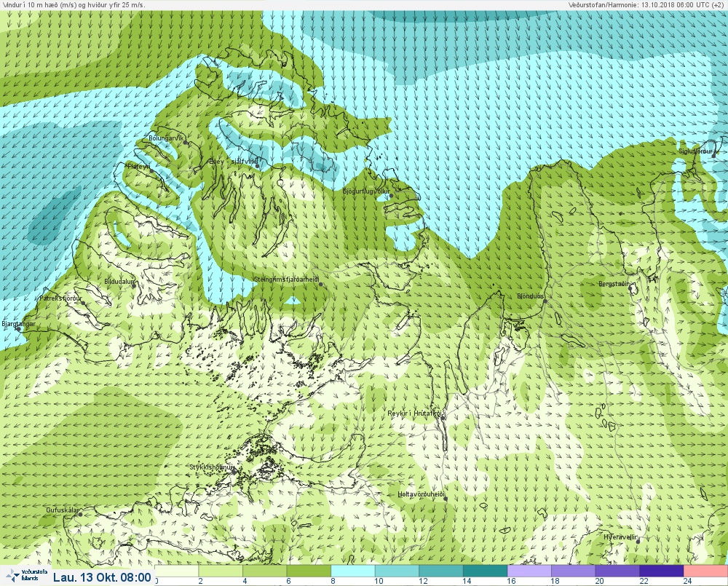Click the legend value '10'
The width and height of the screenshot is (728, 586).
click(379, 581)
